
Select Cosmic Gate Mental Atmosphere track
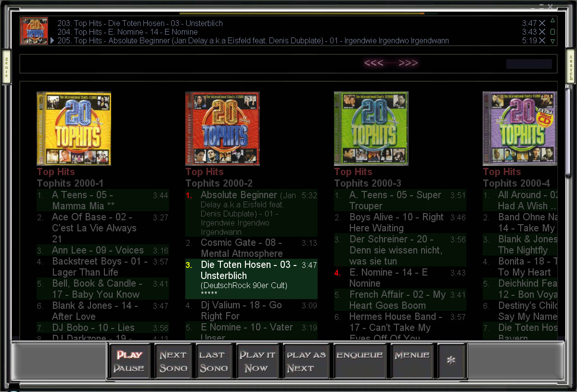click(242, 248)
